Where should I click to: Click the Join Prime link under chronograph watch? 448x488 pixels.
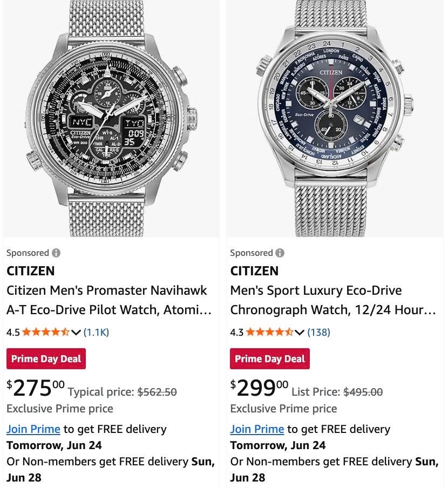(x=257, y=429)
